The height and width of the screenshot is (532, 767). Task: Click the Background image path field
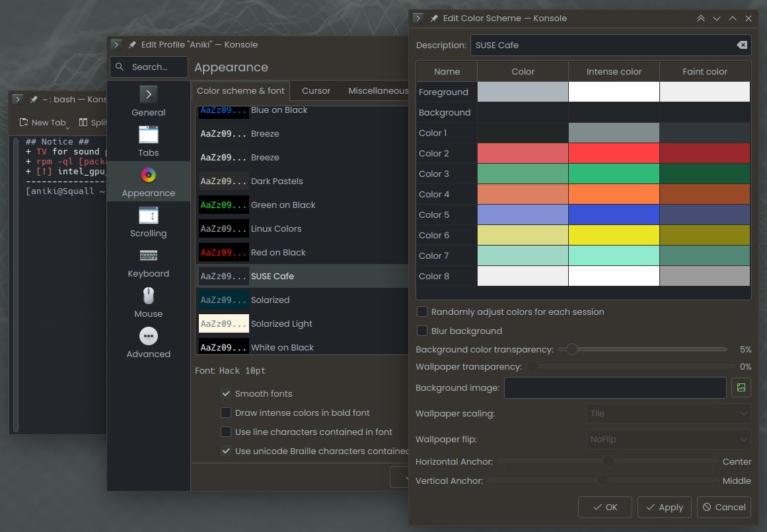(x=615, y=387)
